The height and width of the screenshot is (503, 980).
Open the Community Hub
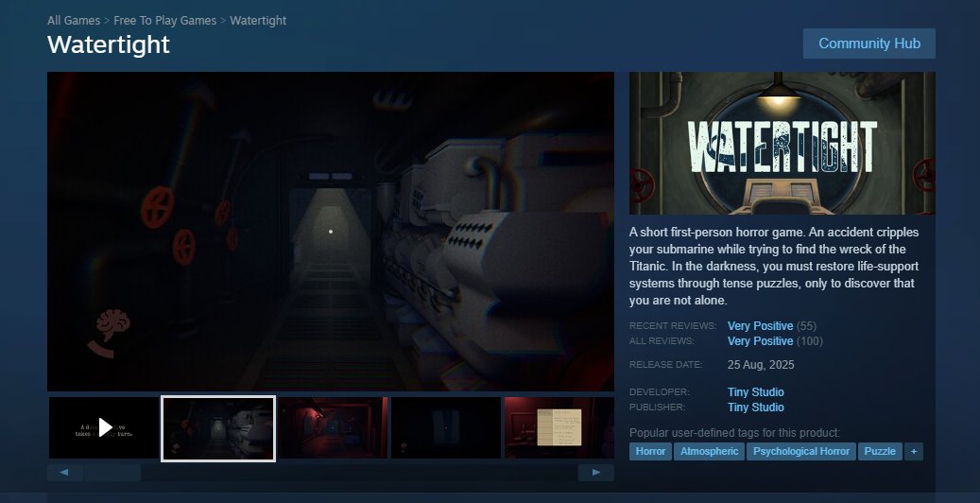[x=869, y=43]
